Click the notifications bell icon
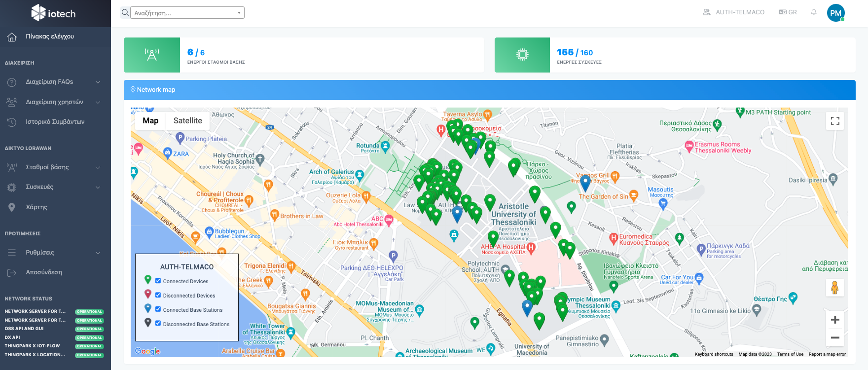868x370 pixels. click(814, 12)
